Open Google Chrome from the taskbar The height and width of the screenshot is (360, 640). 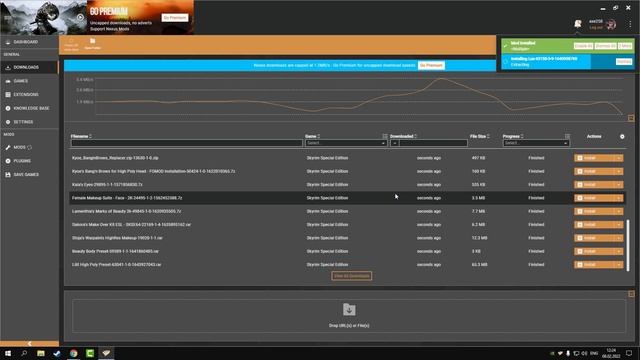tap(73, 353)
